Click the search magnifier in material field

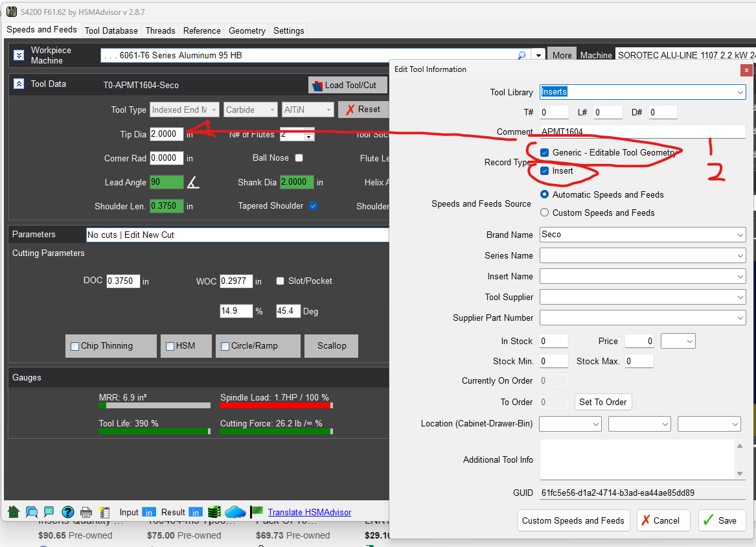(x=521, y=56)
